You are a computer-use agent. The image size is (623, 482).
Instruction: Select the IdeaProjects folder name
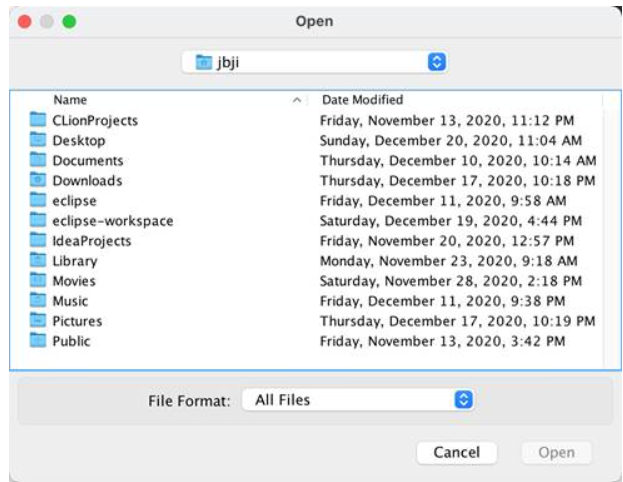click(91, 240)
